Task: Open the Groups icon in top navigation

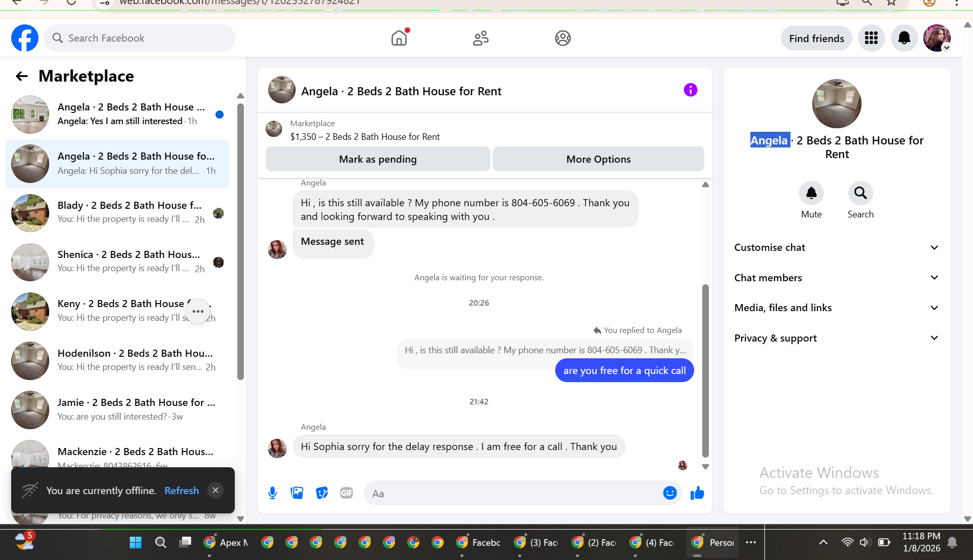Action: point(563,38)
